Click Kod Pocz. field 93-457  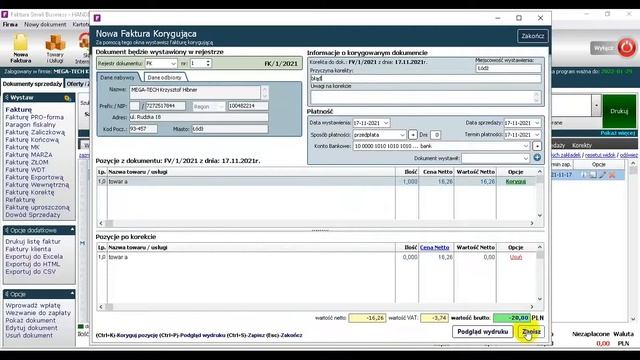(x=143, y=129)
